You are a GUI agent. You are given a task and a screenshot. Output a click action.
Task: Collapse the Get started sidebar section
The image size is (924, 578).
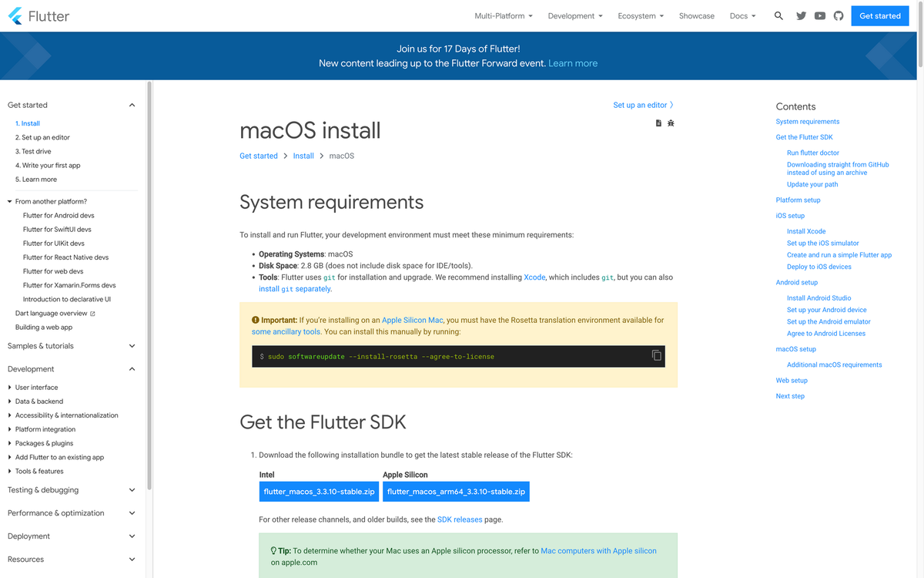coord(72,105)
